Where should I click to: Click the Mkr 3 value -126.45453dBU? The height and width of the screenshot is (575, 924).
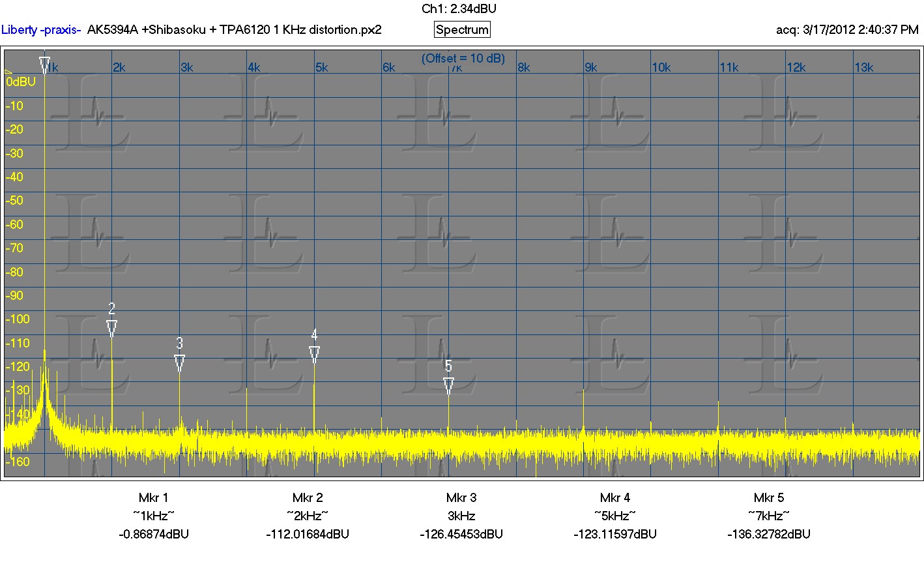coord(461,534)
